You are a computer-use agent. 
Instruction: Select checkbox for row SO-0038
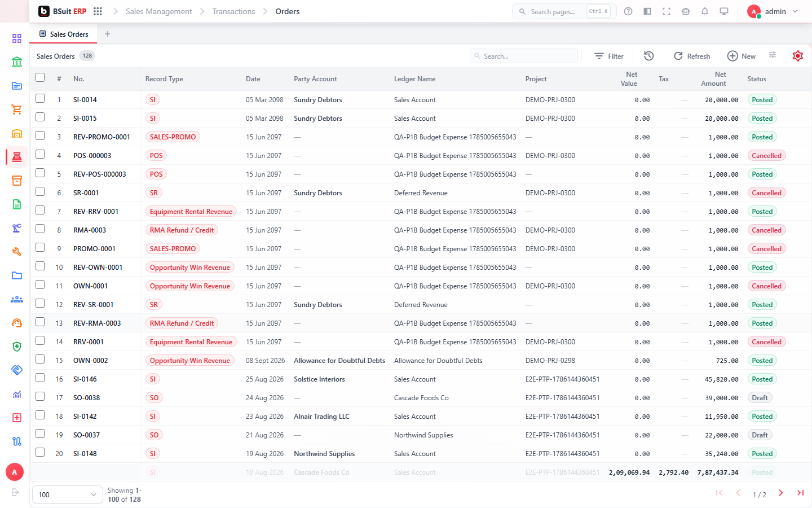pyautogui.click(x=40, y=396)
